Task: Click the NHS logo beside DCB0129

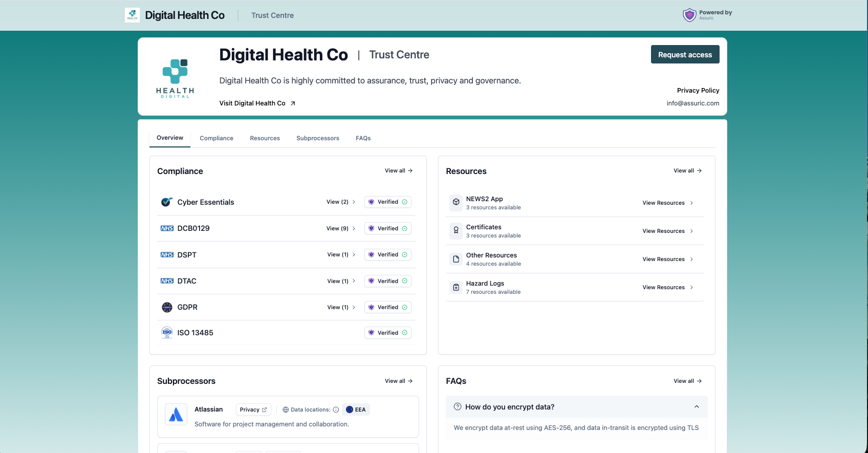Action: click(x=167, y=228)
